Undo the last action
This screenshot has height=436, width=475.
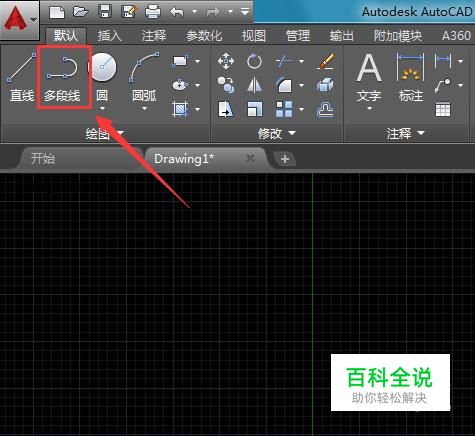click(x=177, y=12)
